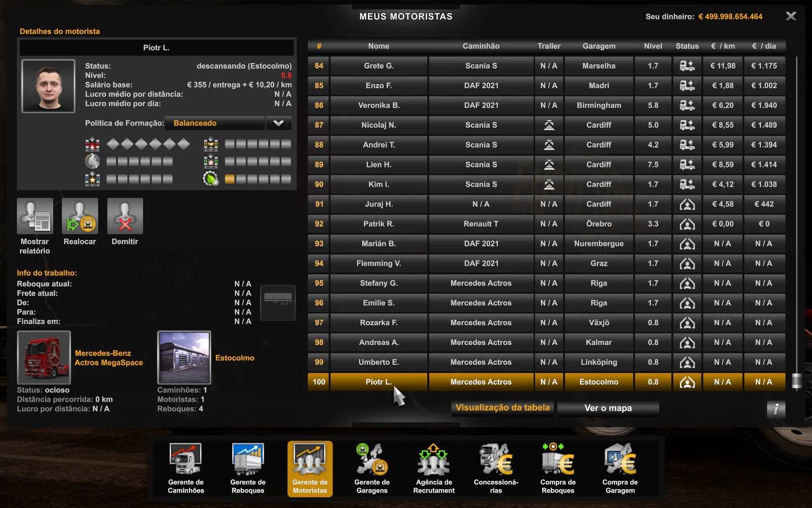Switch to Ver o mapa view
Image resolution: width=812 pixels, height=508 pixels.
click(x=608, y=408)
